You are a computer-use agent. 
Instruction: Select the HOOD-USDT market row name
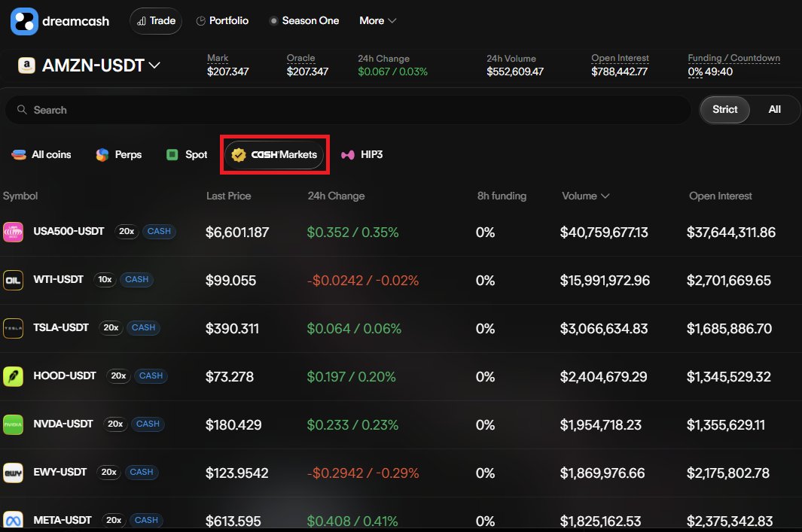tap(65, 375)
